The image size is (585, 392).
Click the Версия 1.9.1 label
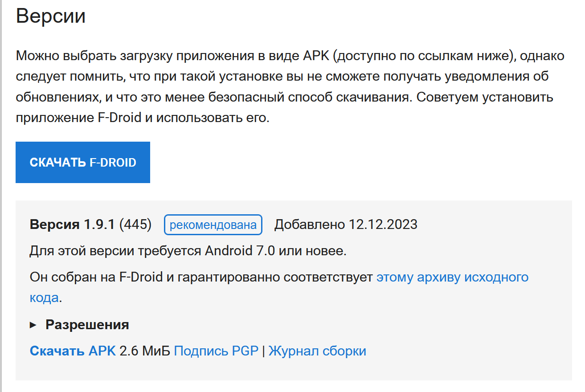click(72, 224)
